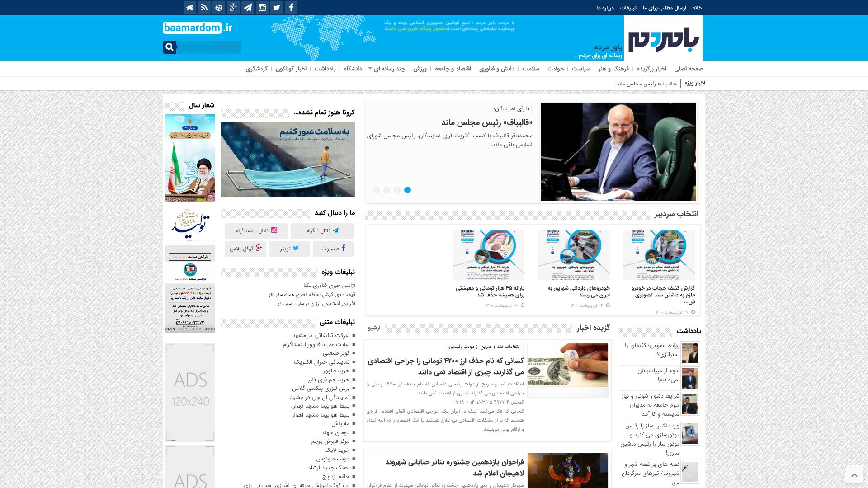The image size is (868, 488).
Task: Open the Facebook icon in top bar
Action: (291, 7)
